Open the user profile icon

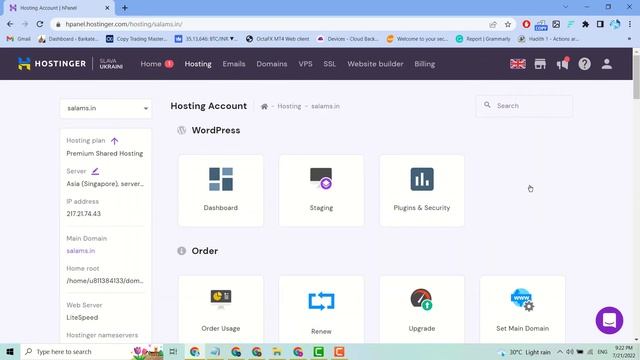tap(607, 64)
